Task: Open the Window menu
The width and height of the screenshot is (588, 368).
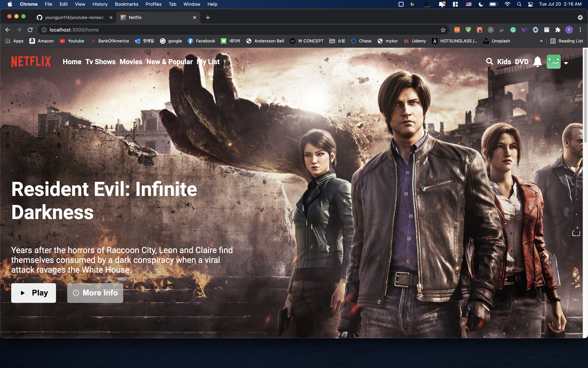Action: click(192, 4)
